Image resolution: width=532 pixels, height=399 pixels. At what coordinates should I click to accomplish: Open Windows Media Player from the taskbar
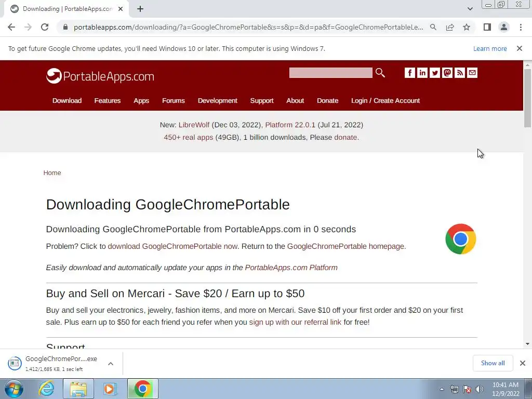click(x=110, y=389)
